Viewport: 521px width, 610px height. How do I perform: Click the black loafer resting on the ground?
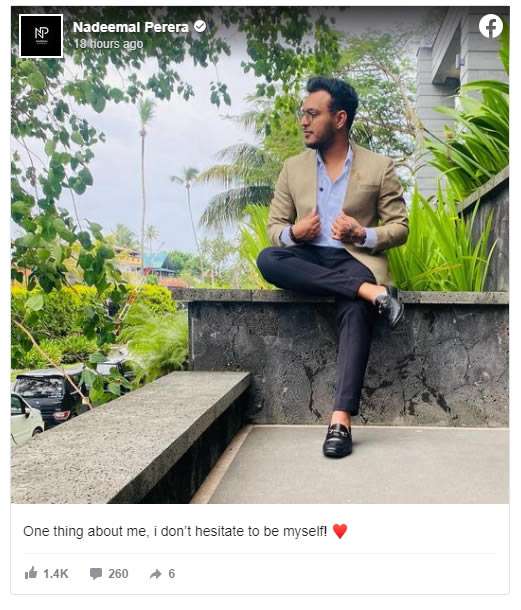pos(337,440)
